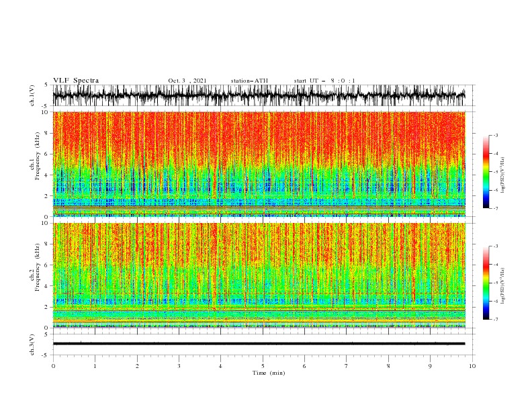Click the "station=ATH" label
The image size is (532, 411).
(x=249, y=81)
